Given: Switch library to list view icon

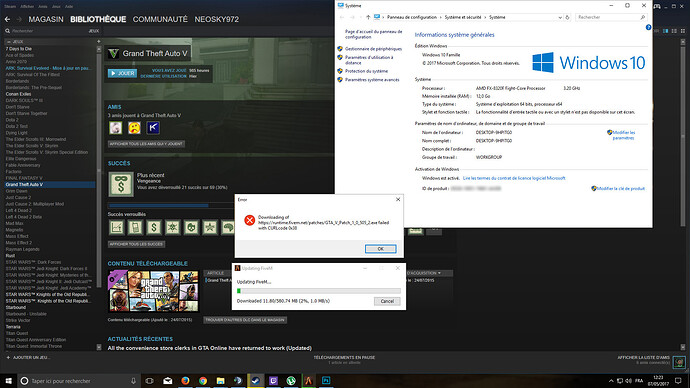Looking at the screenshot, I should pyautogui.click(x=674, y=31).
